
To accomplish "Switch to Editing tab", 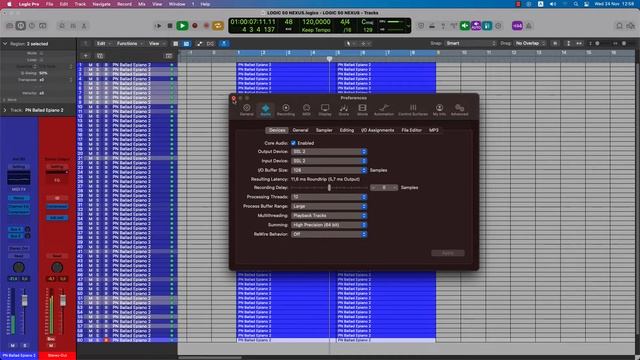I will [347, 130].
